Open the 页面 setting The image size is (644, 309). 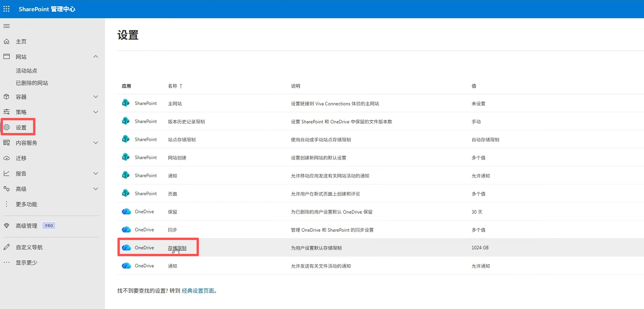tap(172, 194)
